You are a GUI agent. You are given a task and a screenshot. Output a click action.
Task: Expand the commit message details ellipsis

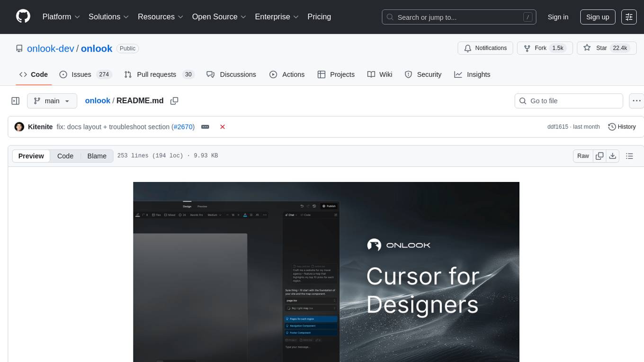pos(205,127)
